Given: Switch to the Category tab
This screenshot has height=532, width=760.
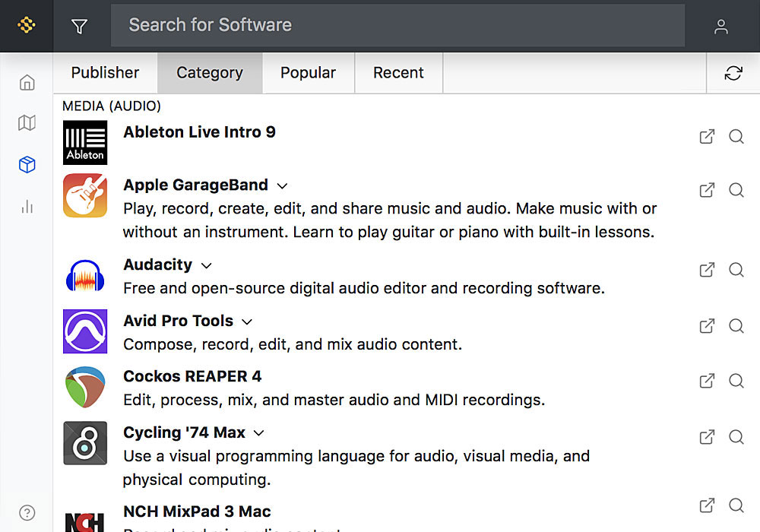Looking at the screenshot, I should 210,73.
